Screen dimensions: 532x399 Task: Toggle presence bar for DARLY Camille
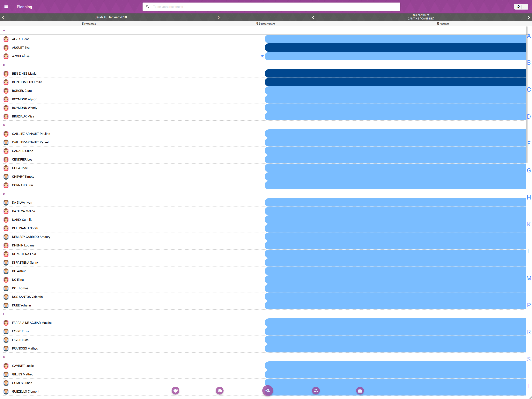click(x=395, y=220)
